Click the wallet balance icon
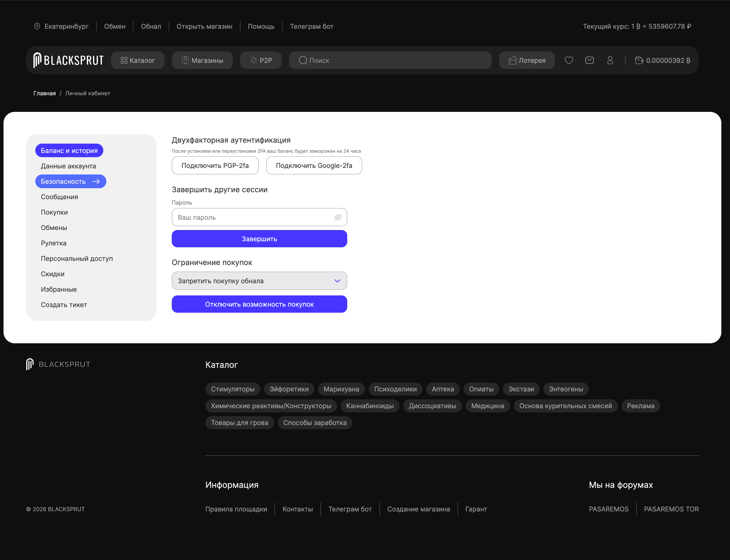Viewport: 730px width, 560px height. click(x=639, y=60)
